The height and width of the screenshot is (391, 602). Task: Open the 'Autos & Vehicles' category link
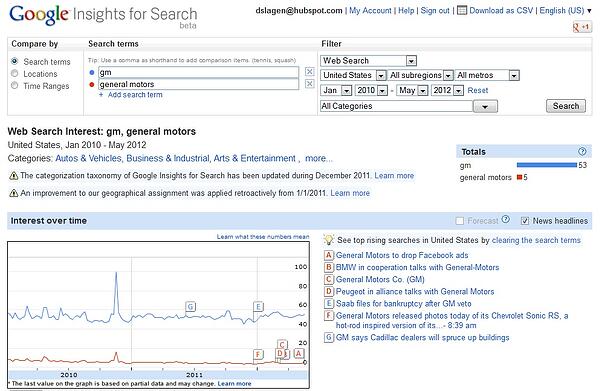(x=89, y=158)
